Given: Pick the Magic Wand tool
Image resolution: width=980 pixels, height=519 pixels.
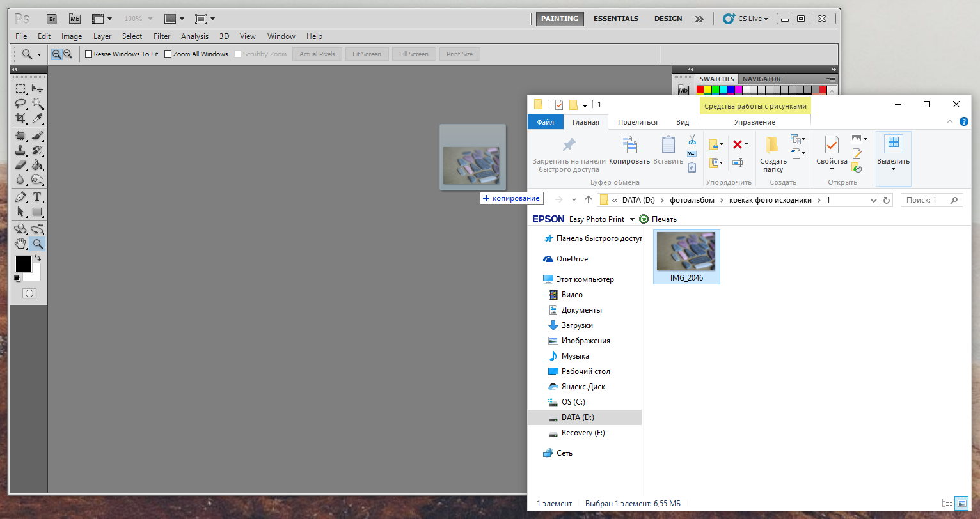Looking at the screenshot, I should (37, 104).
